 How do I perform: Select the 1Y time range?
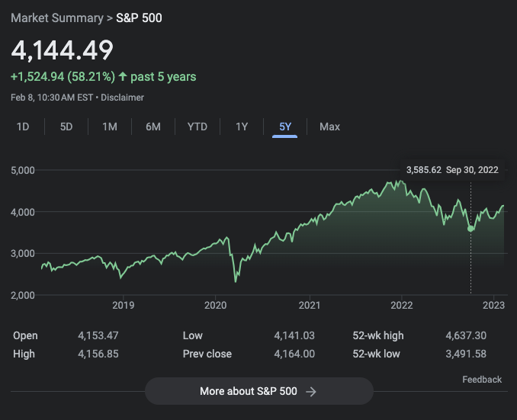[242, 127]
